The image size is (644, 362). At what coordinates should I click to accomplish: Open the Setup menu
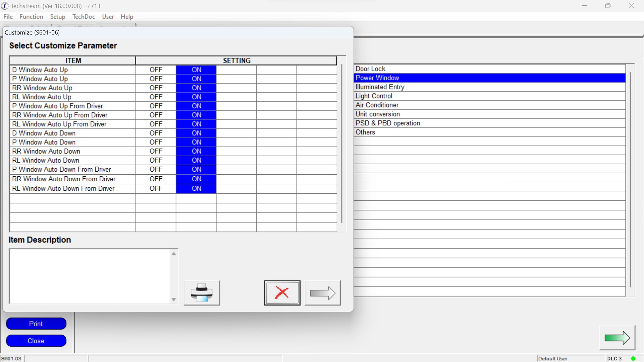click(x=57, y=17)
